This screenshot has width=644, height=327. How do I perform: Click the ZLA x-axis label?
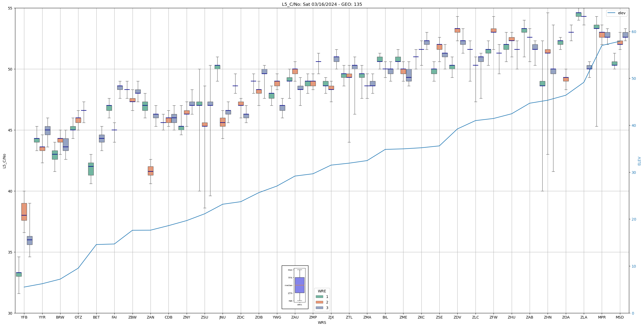pos(584,317)
